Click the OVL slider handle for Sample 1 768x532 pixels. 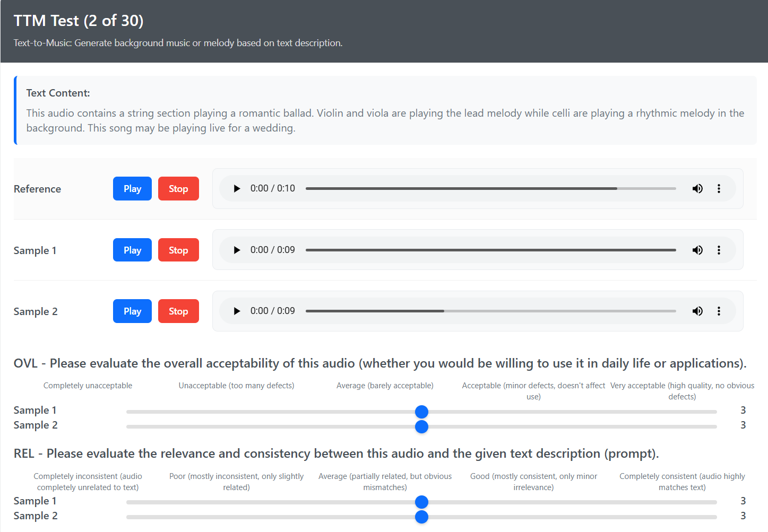click(x=421, y=412)
